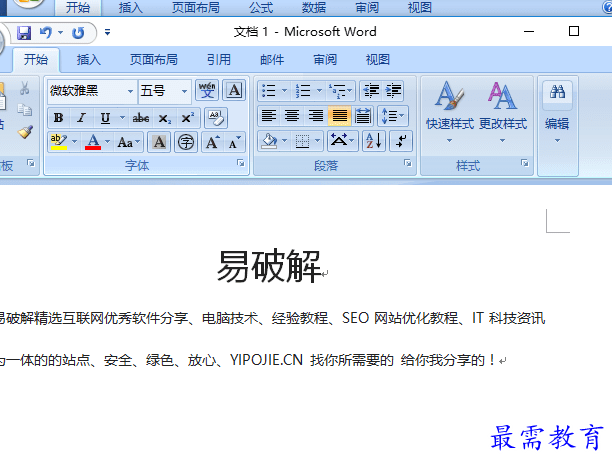612x469 pixels.
Task: Switch to the 引用 tab
Action: point(219,60)
